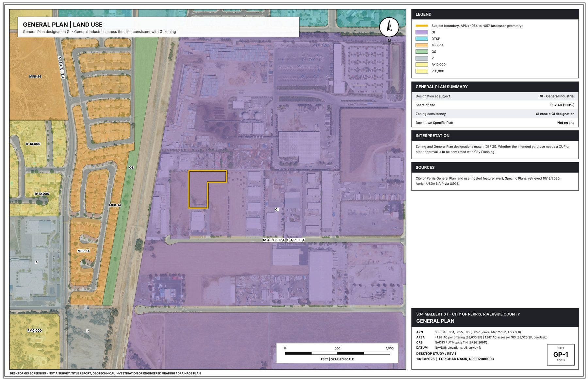Click the 'GI - General Industrial' value

click(557, 96)
